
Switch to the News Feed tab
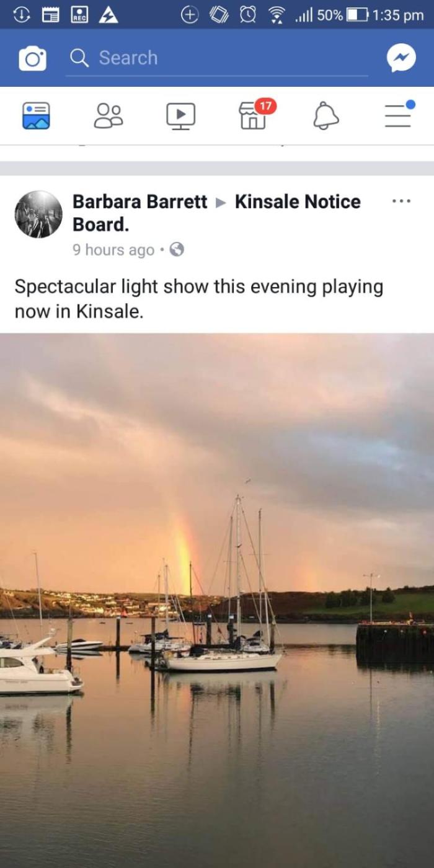(x=36, y=116)
